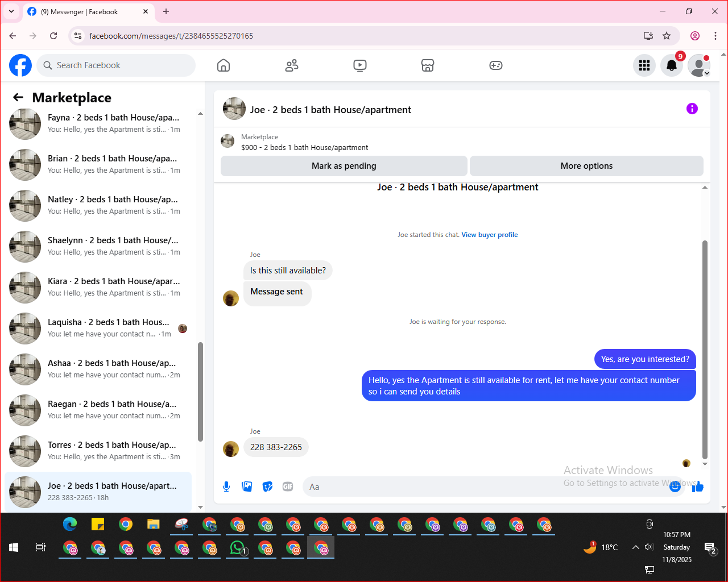Reload the page with the refresh icon
The height and width of the screenshot is (582, 728).
pos(53,36)
